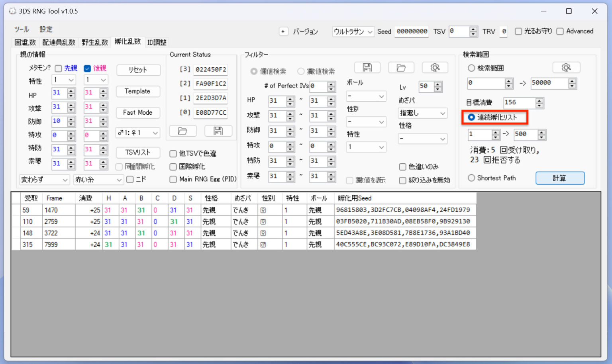Switch to the 野生乱数 tab
612x364 pixels.
click(x=95, y=42)
